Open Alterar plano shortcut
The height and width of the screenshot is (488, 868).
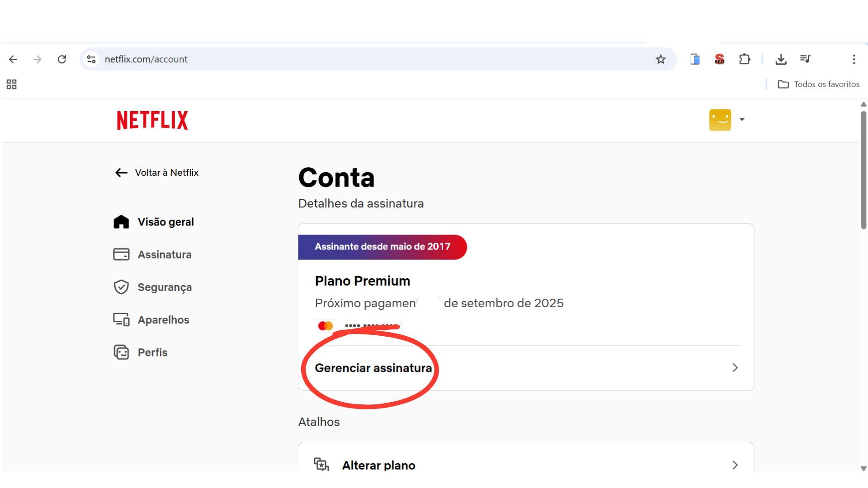coord(526,457)
